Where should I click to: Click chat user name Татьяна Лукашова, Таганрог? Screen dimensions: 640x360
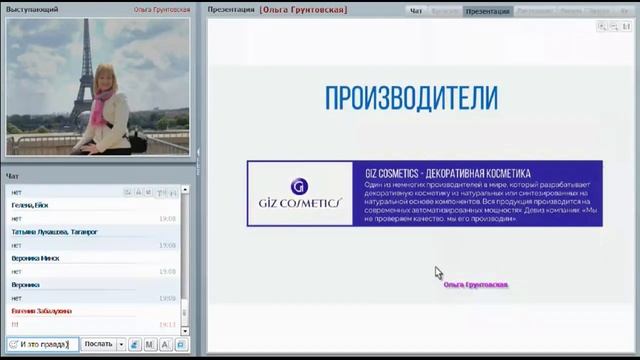click(x=54, y=232)
